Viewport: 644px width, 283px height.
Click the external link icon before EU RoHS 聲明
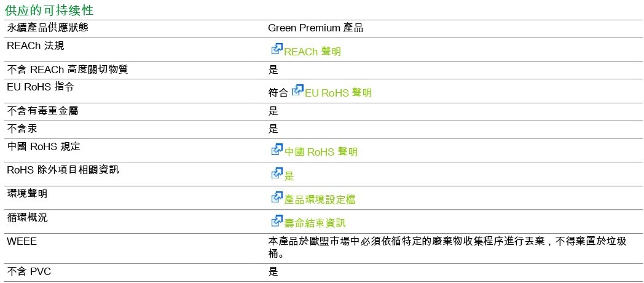[x=297, y=90]
